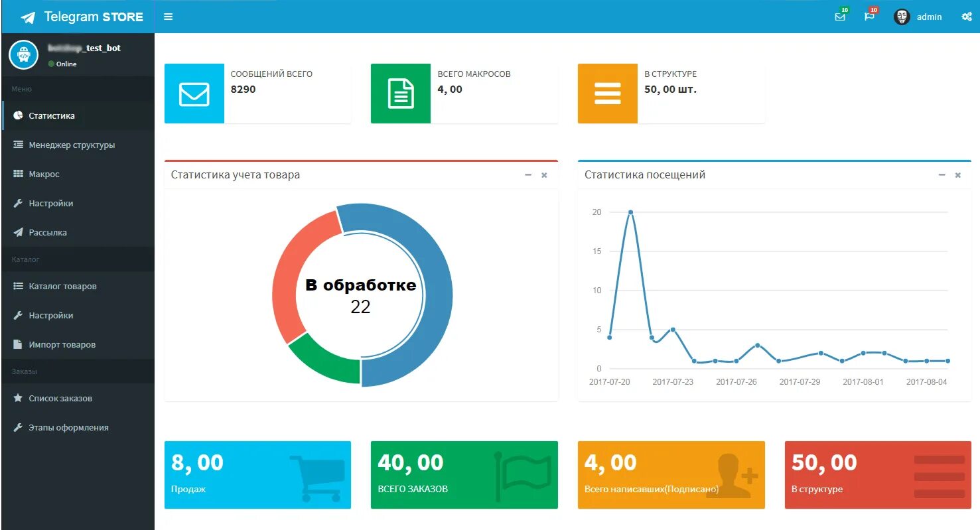Click the 2017-07-23 axis label

coord(673,382)
